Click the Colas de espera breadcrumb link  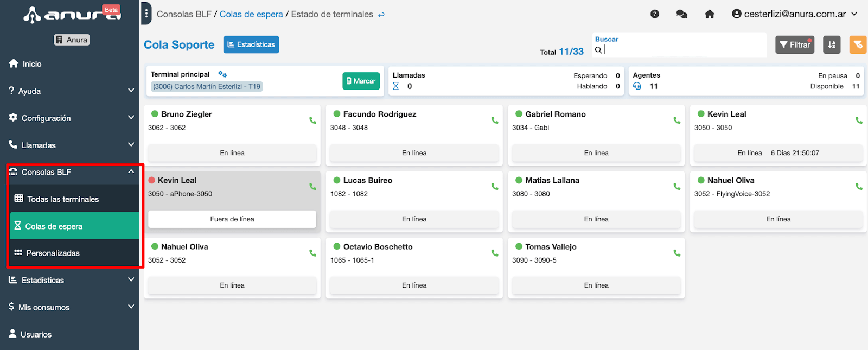click(251, 14)
